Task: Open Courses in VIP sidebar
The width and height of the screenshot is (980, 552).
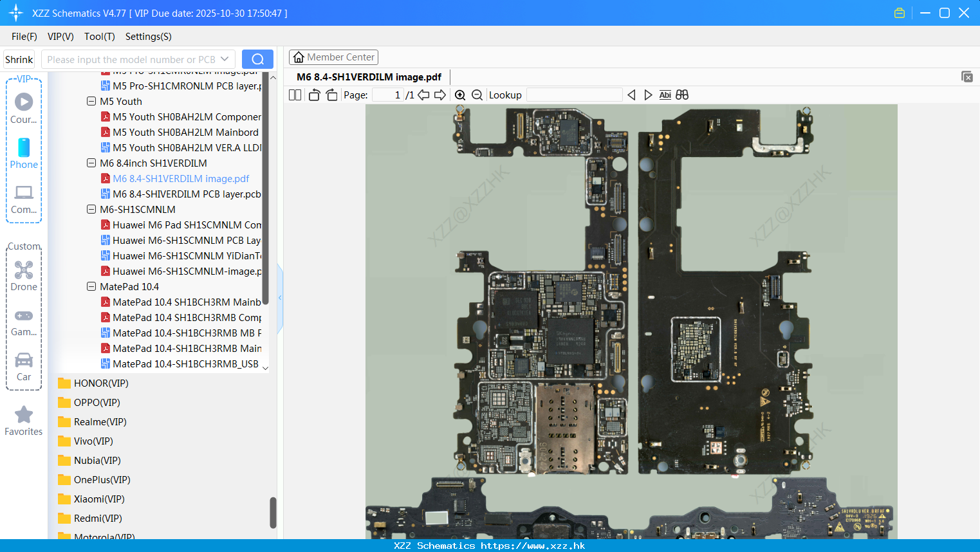Action: point(24,108)
